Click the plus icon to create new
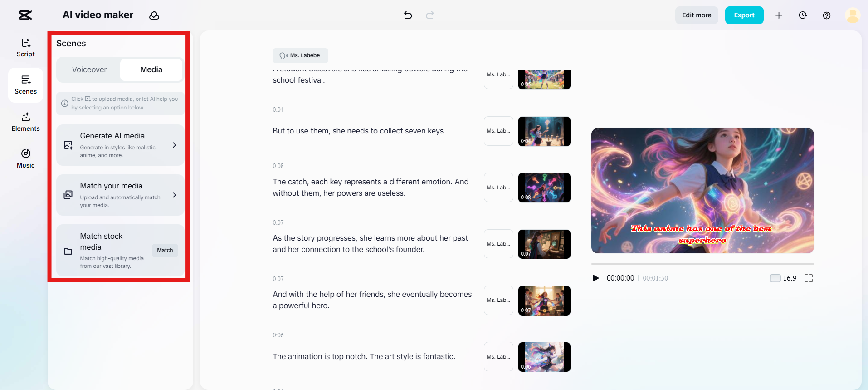 click(779, 15)
